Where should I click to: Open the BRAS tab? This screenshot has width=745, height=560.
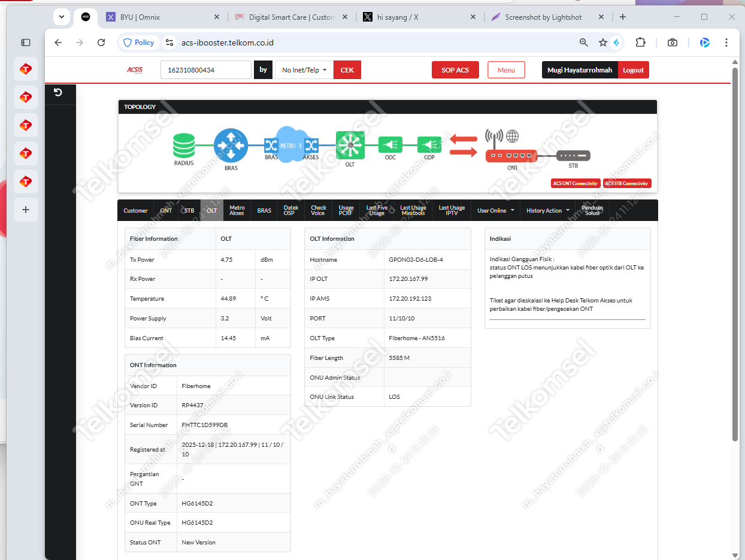tap(264, 210)
